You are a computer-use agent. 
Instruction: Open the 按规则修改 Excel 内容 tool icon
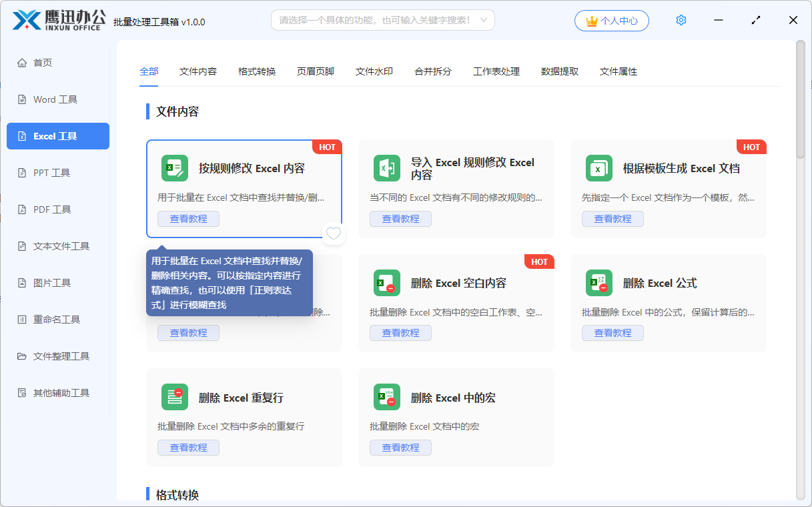[x=175, y=168]
